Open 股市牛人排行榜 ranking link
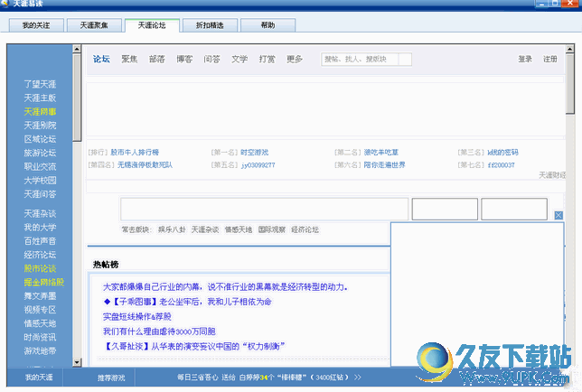This screenshot has width=582, height=392. 135,152
